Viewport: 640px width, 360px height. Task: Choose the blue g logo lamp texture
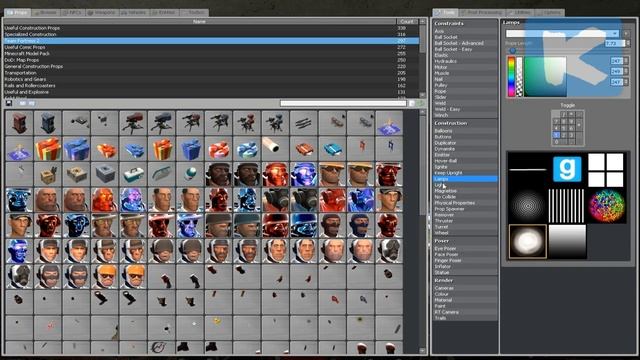567,169
